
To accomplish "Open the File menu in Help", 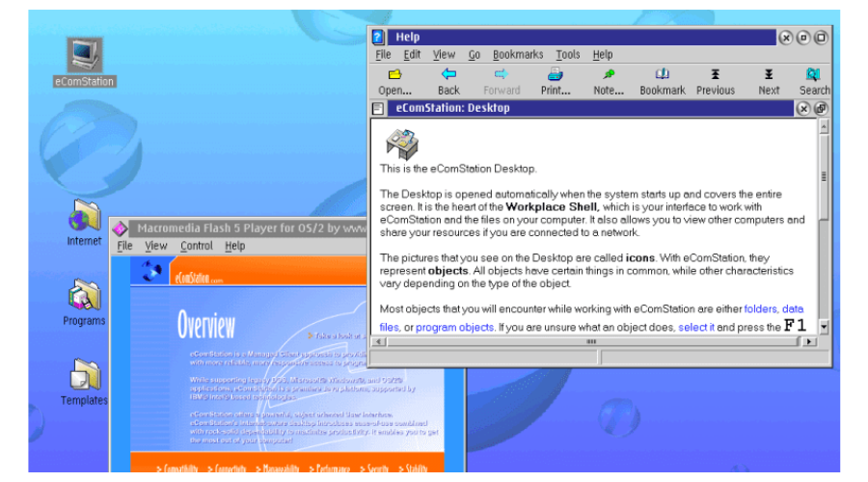I will coord(383,55).
